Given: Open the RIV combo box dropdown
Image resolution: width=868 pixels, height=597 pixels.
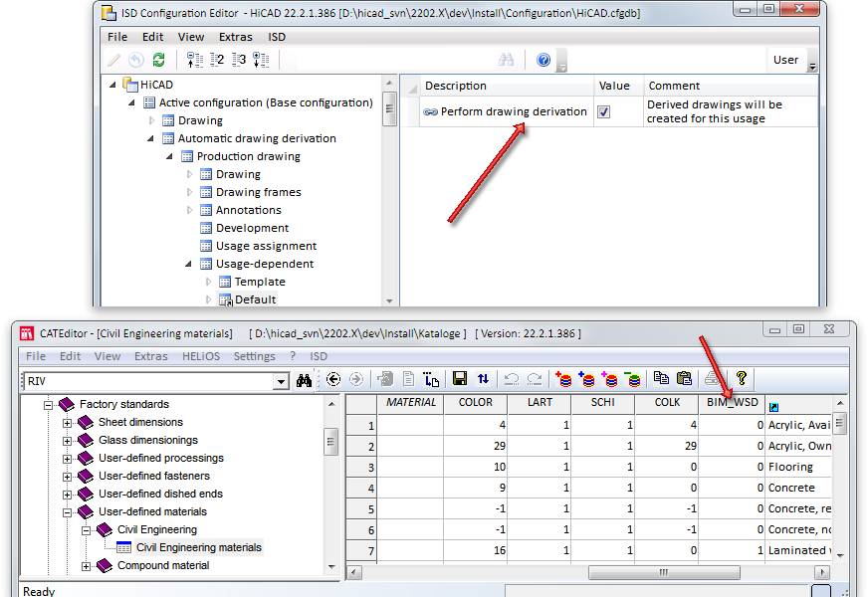Looking at the screenshot, I should (281, 381).
